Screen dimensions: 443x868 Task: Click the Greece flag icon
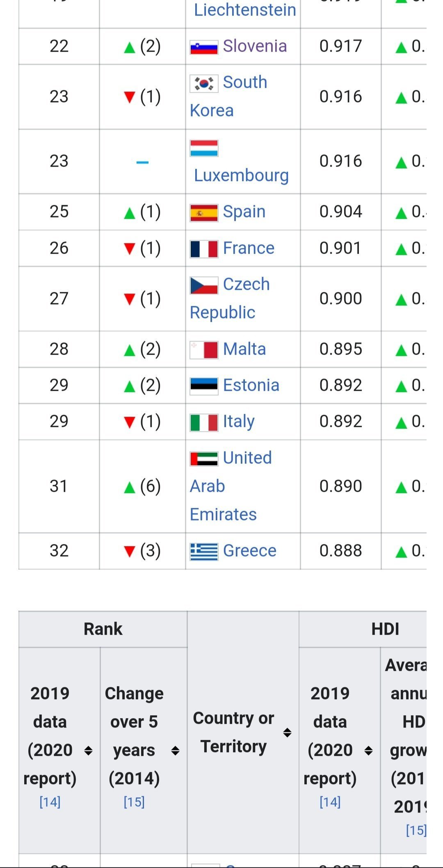click(204, 551)
